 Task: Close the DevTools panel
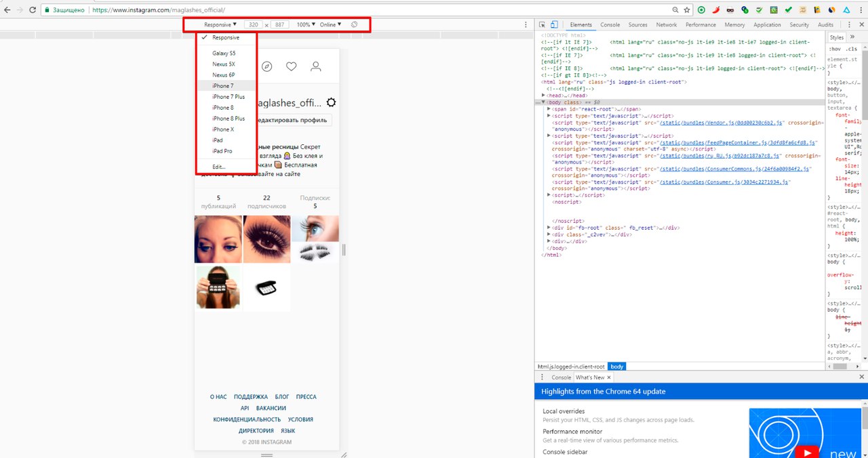click(x=861, y=24)
